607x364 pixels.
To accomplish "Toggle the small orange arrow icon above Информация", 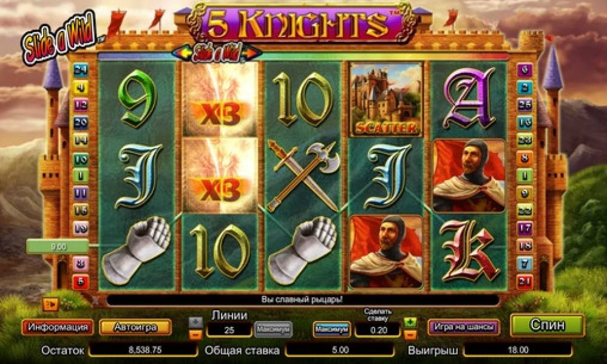I will (50, 305).
